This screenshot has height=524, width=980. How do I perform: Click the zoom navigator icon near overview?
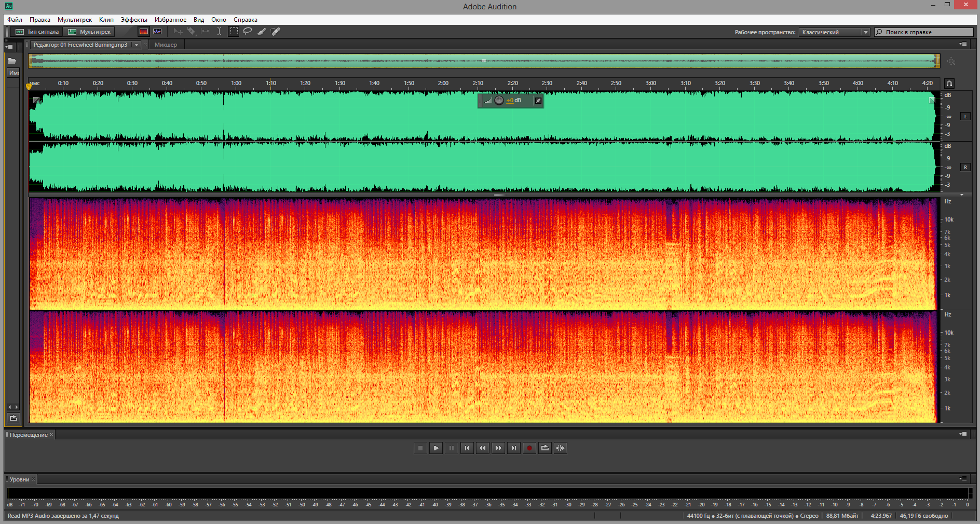click(x=951, y=61)
